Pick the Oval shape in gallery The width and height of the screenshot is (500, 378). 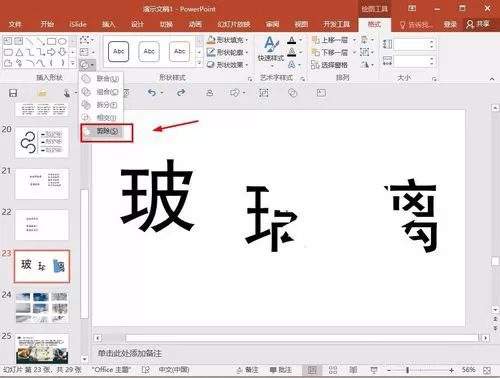click(62, 41)
